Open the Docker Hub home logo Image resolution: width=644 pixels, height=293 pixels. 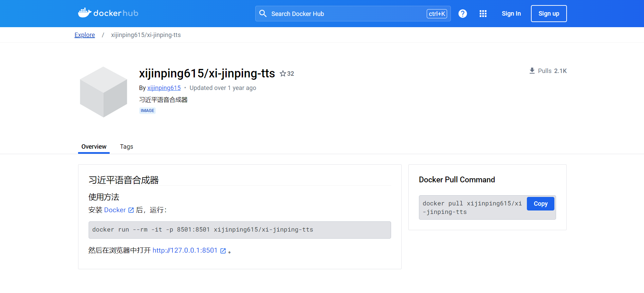108,13
